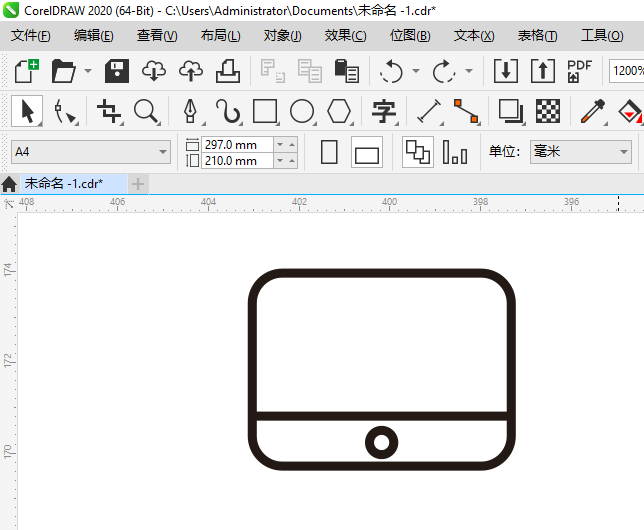
Task: Undo the last action
Action: (x=391, y=71)
